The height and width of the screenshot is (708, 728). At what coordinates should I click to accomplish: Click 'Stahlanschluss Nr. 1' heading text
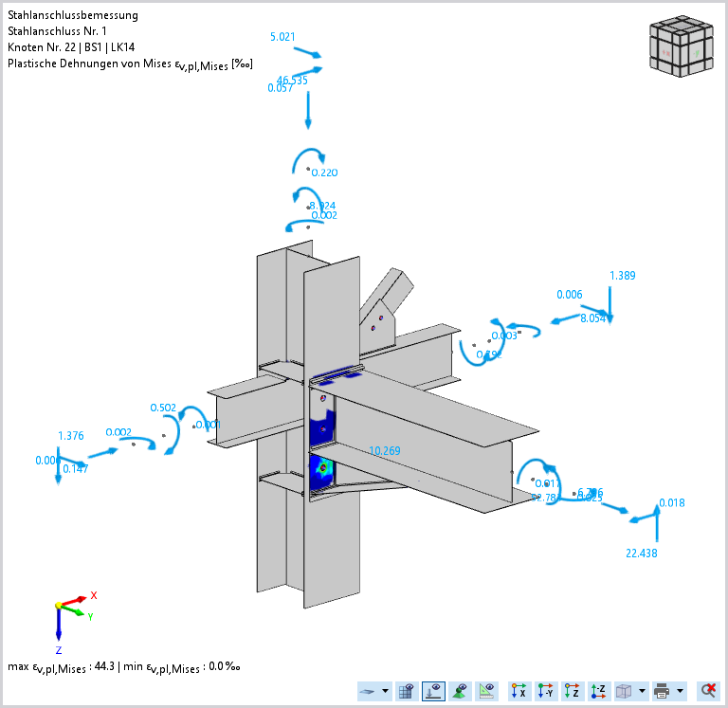click(57, 31)
